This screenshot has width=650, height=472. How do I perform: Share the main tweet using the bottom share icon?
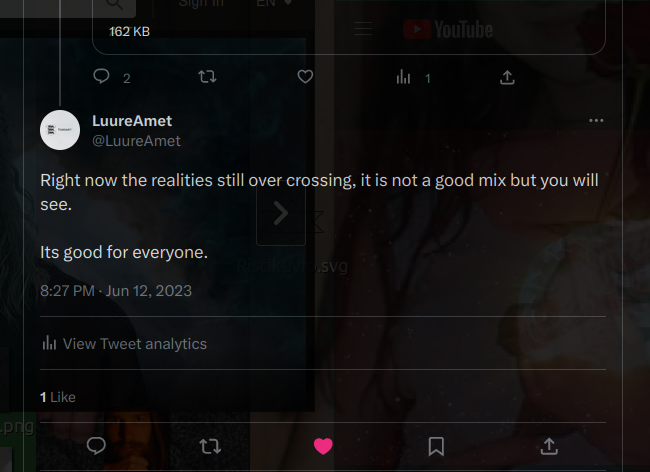[549, 446]
